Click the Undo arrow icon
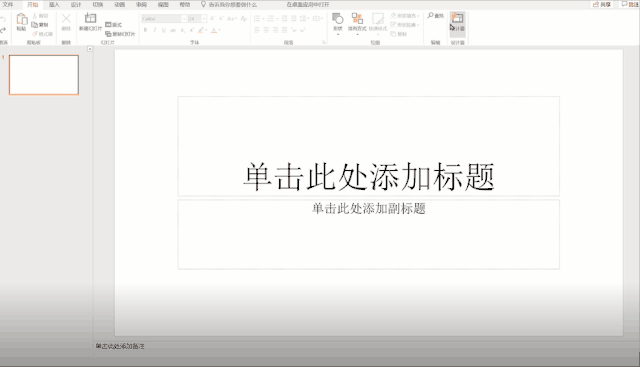This screenshot has width=640, height=367. coord(3,19)
